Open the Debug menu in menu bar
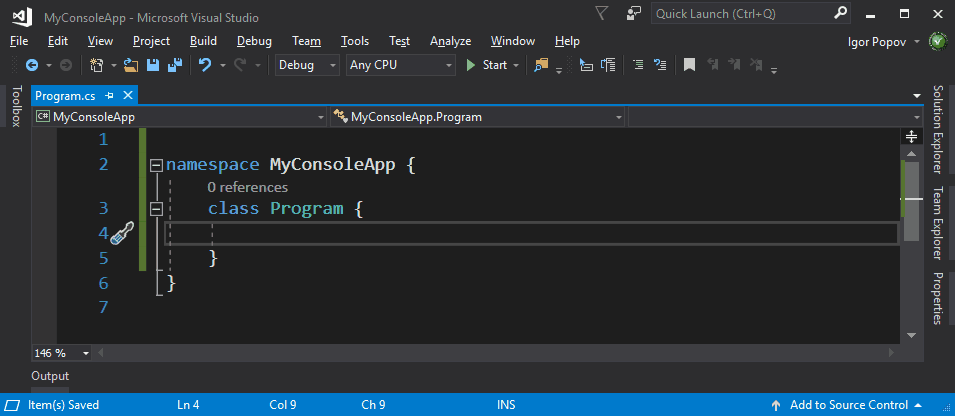Image resolution: width=955 pixels, height=416 pixels. pyautogui.click(x=254, y=41)
